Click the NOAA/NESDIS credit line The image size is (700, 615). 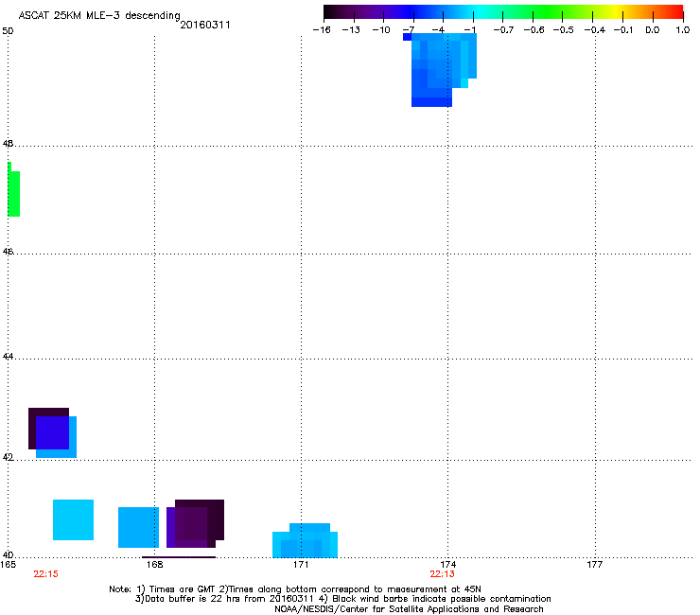409,609
